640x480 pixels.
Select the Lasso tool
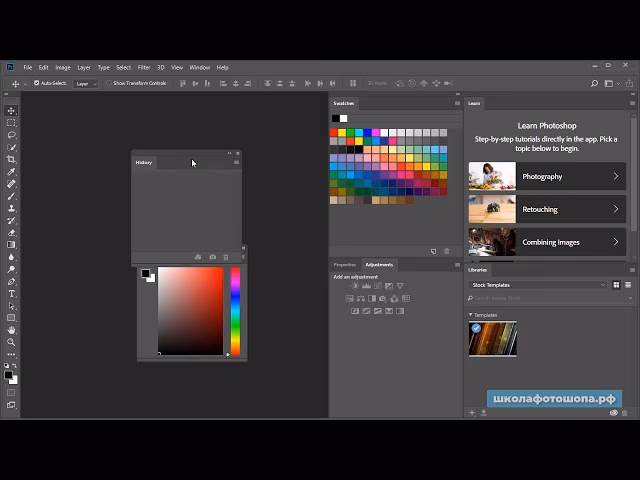click(x=11, y=135)
